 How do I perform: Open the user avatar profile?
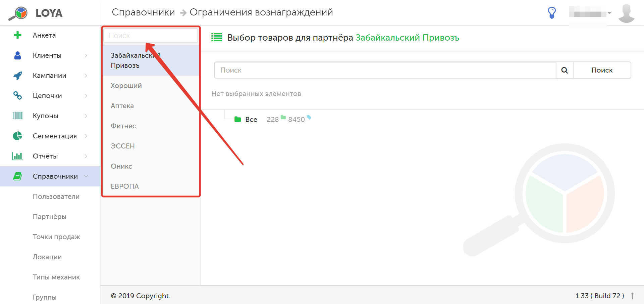pyautogui.click(x=626, y=13)
